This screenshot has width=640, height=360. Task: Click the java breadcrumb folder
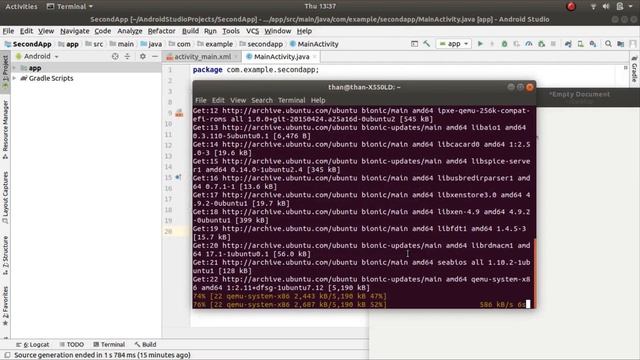[151, 44]
